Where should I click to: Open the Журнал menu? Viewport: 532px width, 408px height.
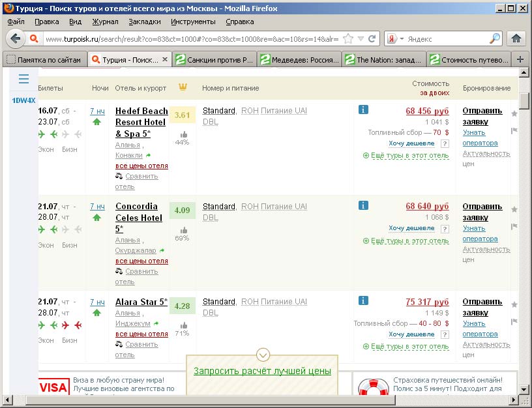pyautogui.click(x=105, y=22)
